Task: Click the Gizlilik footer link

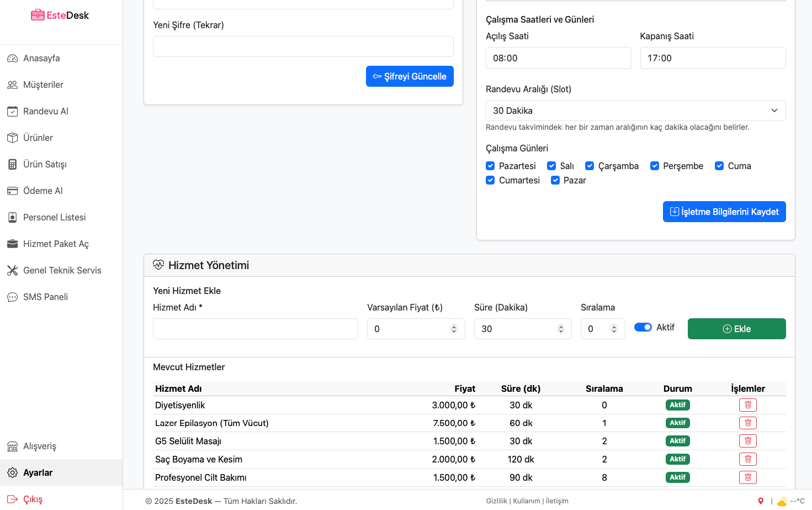Action: pyautogui.click(x=496, y=501)
